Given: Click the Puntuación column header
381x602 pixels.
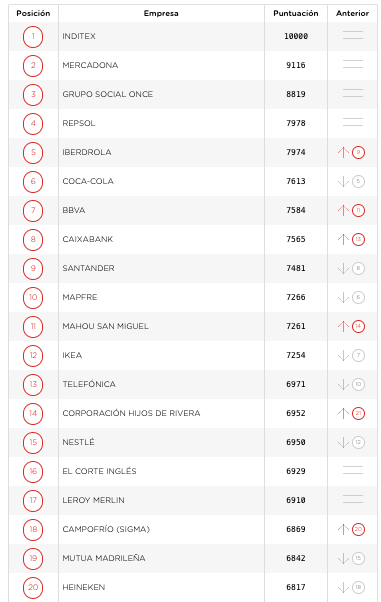Looking at the screenshot, I should [296, 13].
